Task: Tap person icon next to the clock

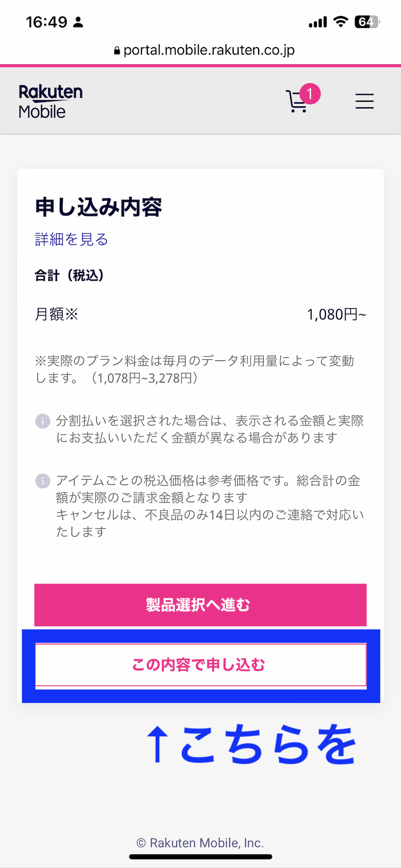Action: [78, 22]
